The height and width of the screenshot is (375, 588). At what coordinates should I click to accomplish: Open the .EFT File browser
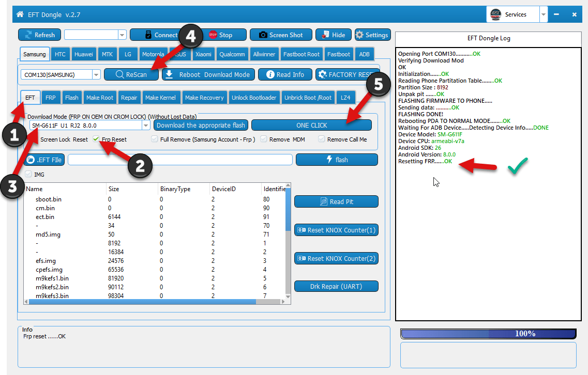[x=44, y=160]
